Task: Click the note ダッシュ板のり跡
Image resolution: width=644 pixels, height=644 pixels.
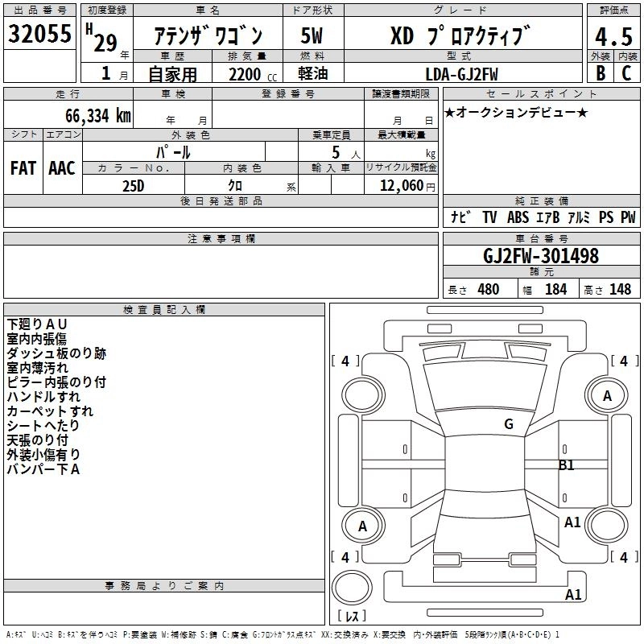Action: (56, 353)
